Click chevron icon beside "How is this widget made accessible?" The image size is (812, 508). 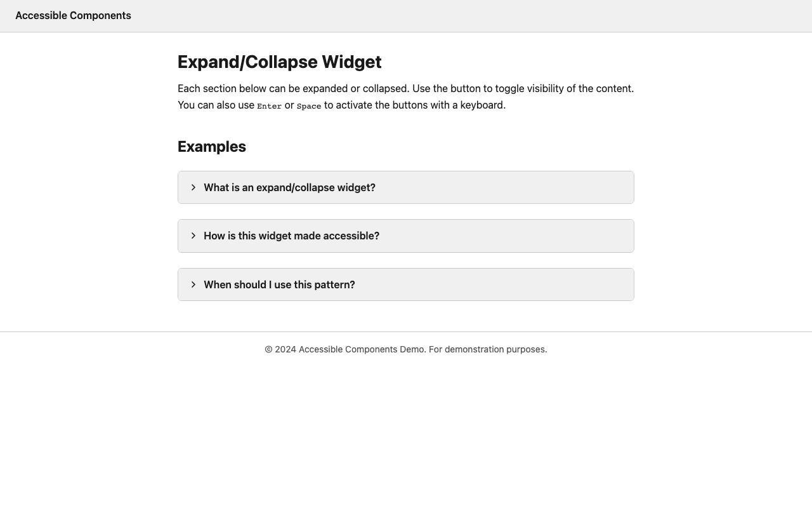coord(193,236)
